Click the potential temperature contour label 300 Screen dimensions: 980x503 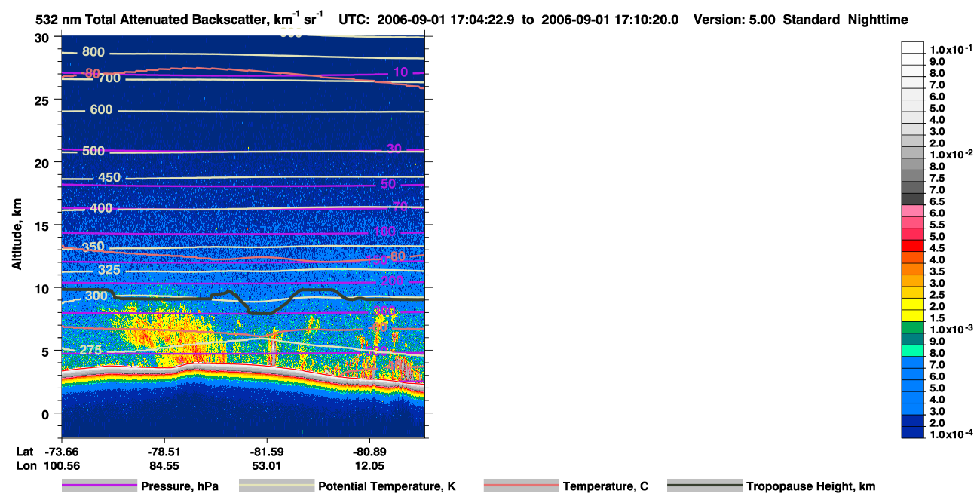click(x=96, y=296)
